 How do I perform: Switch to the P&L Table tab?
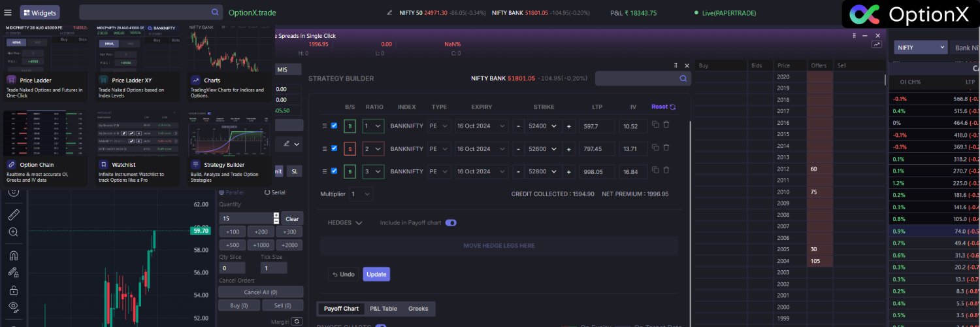point(384,309)
